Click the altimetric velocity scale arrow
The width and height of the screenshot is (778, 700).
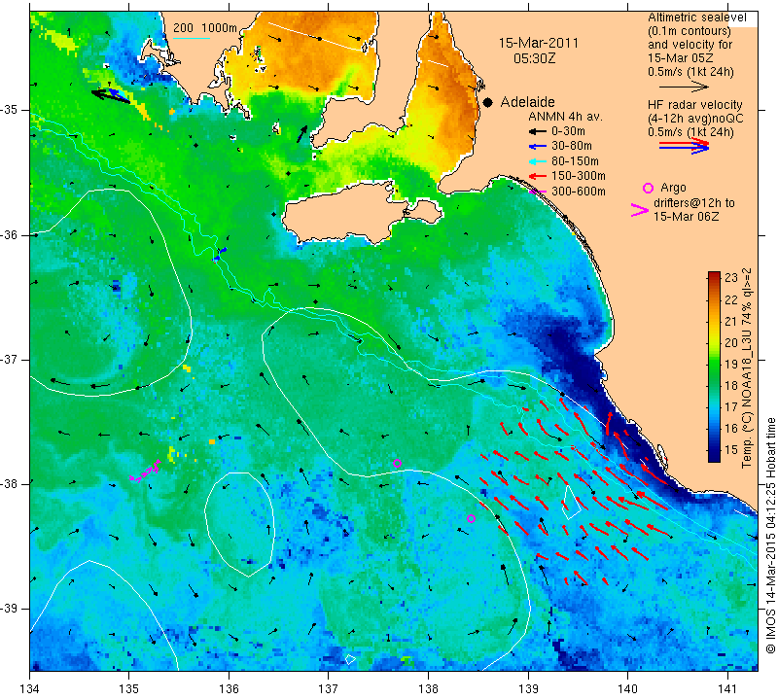coord(685,87)
